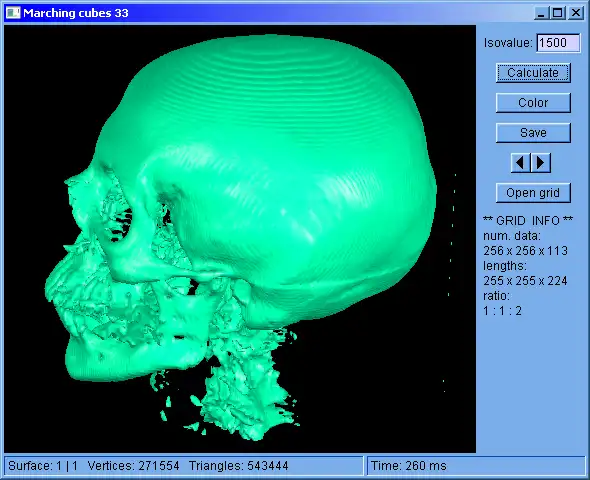This screenshot has width=590, height=480.
Task: Click Open grid to load data
Action: [x=533, y=193]
